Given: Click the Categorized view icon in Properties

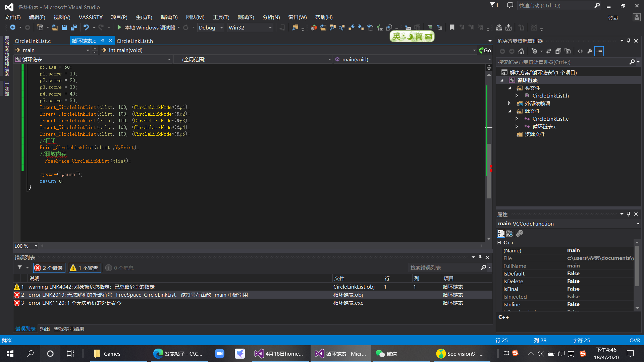Looking at the screenshot, I should point(501,233).
